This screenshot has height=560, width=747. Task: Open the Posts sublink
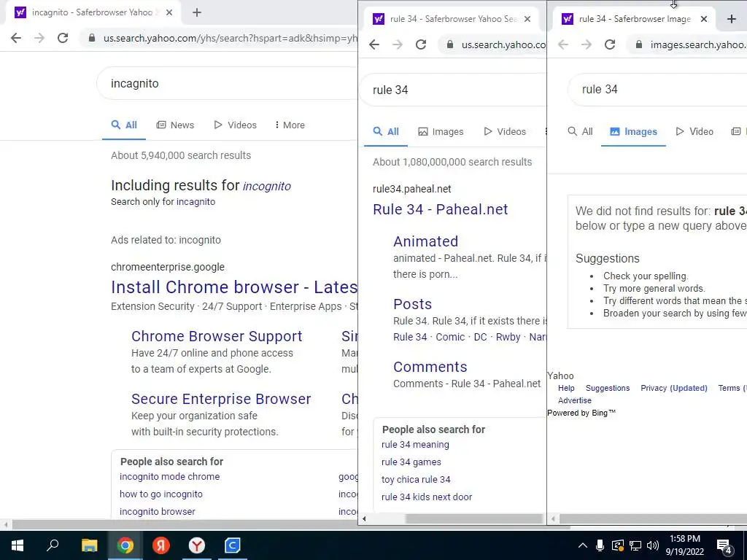413,304
